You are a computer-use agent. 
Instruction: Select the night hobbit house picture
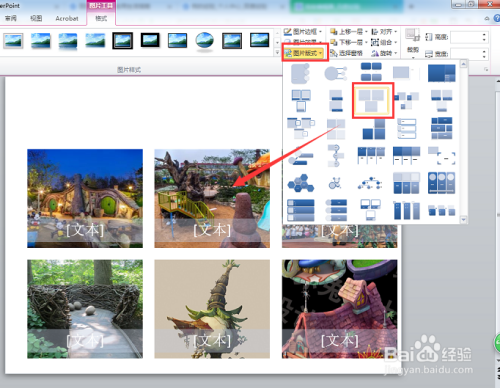85,198
